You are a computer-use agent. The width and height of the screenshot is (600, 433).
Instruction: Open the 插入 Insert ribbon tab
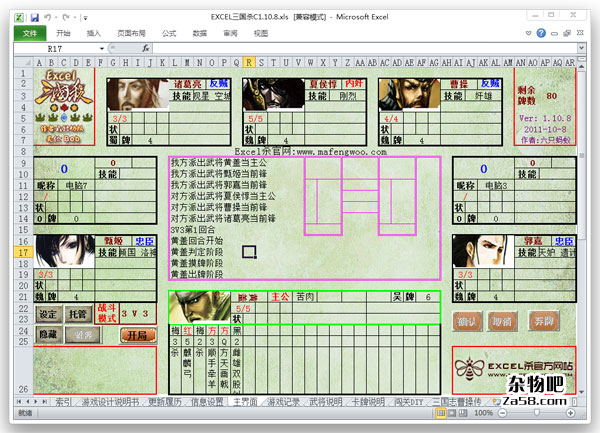(x=93, y=33)
